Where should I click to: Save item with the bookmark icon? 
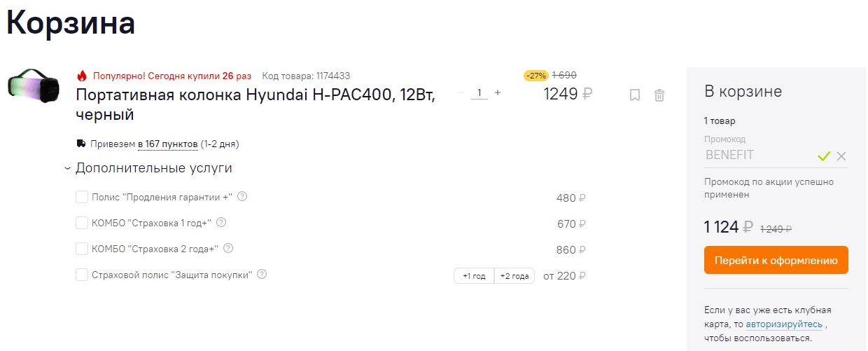point(635,95)
